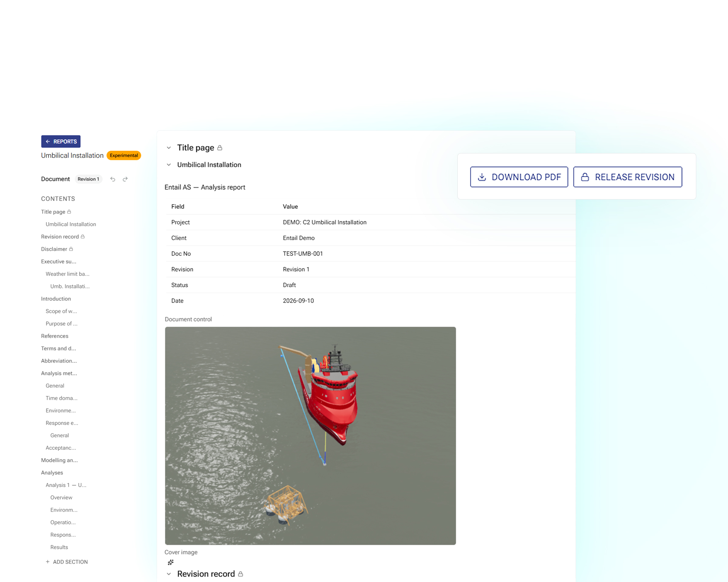Select Overview under Analysis 1

(x=61, y=498)
